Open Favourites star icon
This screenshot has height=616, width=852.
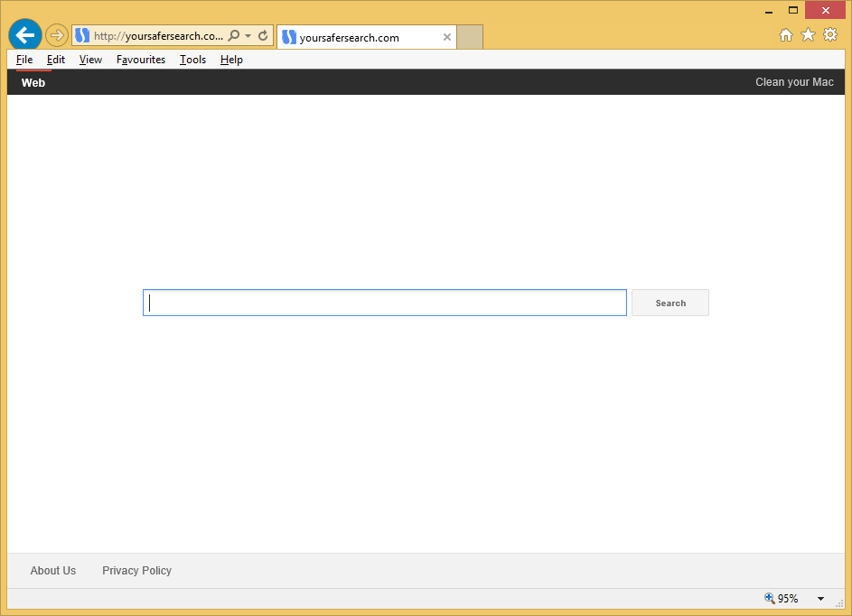point(808,35)
